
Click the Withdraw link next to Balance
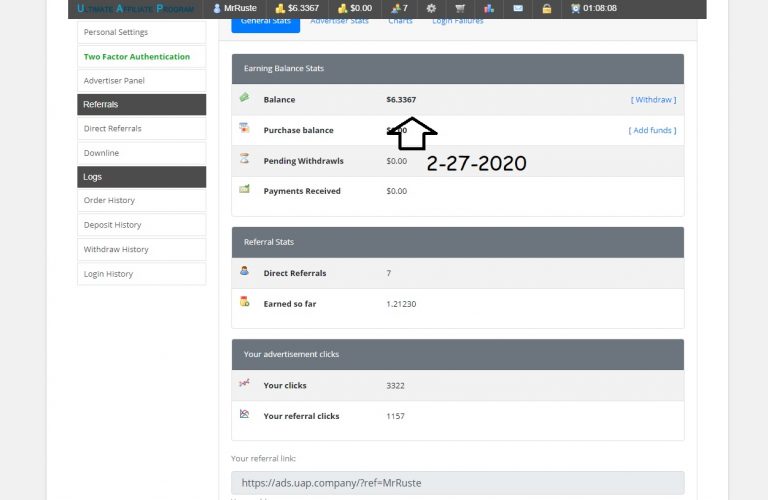pyautogui.click(x=653, y=100)
